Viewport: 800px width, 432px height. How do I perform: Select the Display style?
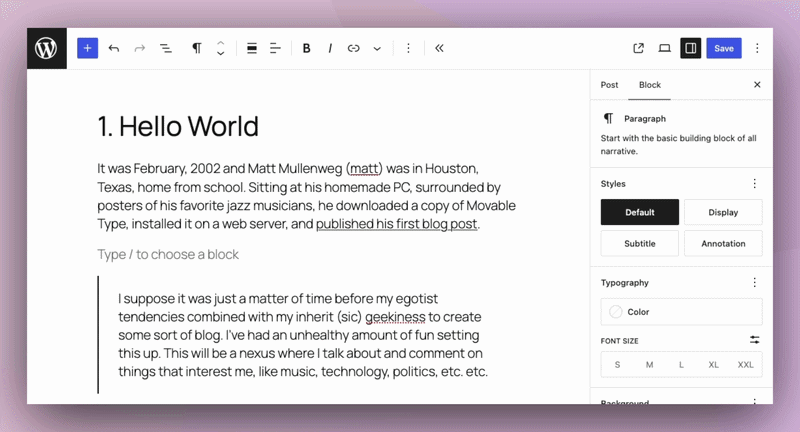(723, 212)
